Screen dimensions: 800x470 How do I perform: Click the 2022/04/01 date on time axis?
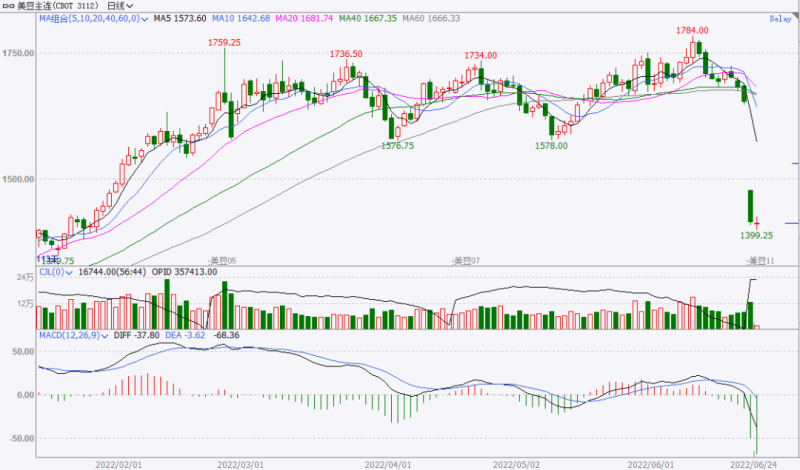[x=386, y=464]
